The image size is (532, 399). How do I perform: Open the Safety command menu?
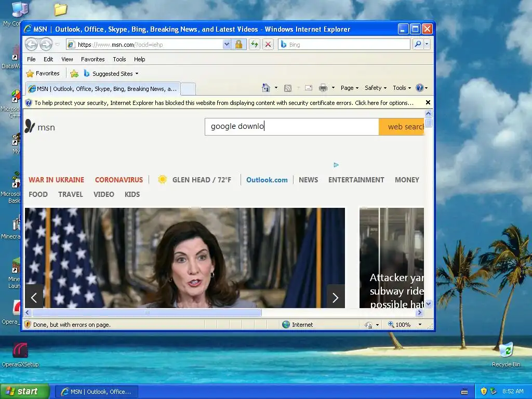point(375,88)
